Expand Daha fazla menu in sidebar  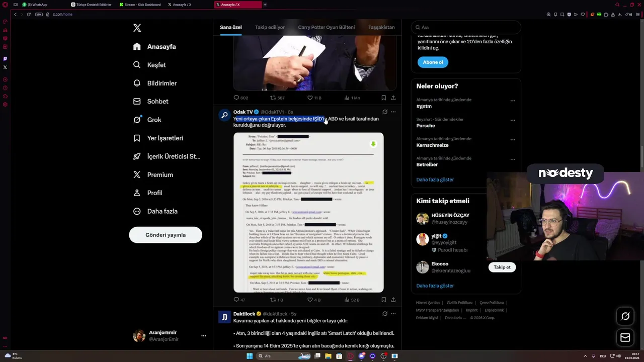click(155, 211)
